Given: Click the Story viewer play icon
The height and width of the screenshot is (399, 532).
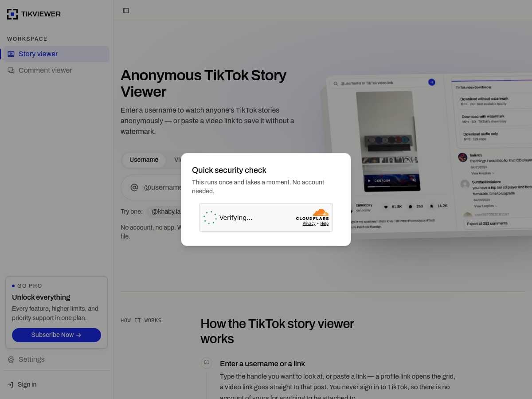Looking at the screenshot, I should pos(11,54).
